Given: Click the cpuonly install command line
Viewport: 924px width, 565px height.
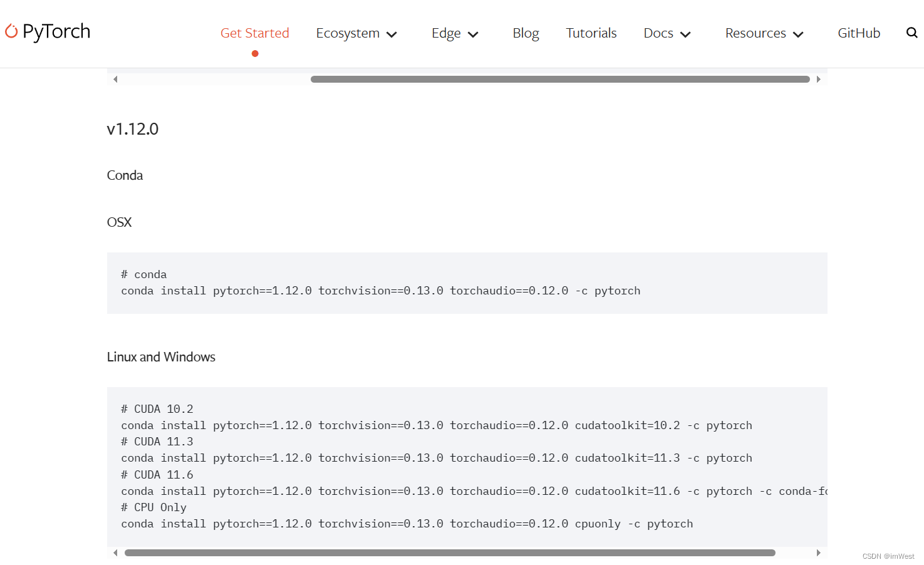Looking at the screenshot, I should point(407,524).
